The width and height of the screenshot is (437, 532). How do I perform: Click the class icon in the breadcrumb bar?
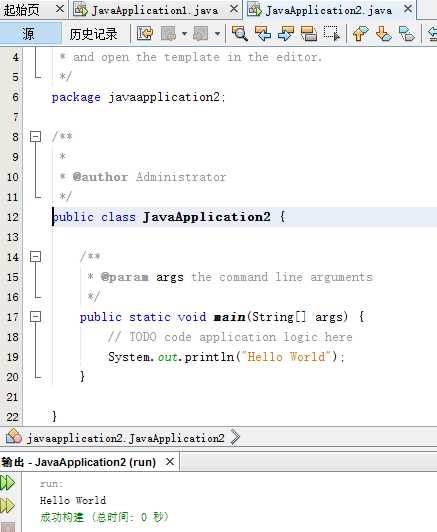coord(14,437)
